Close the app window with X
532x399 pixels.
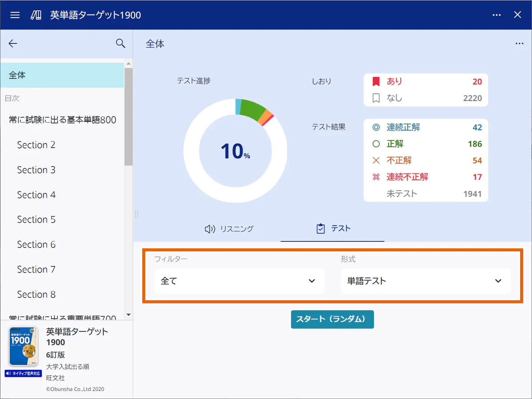[518, 15]
